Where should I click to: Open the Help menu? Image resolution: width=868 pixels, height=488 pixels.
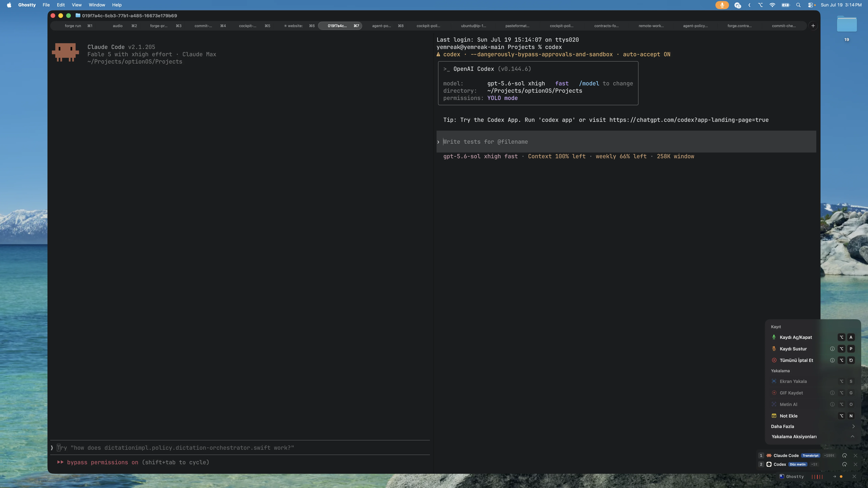[117, 5]
